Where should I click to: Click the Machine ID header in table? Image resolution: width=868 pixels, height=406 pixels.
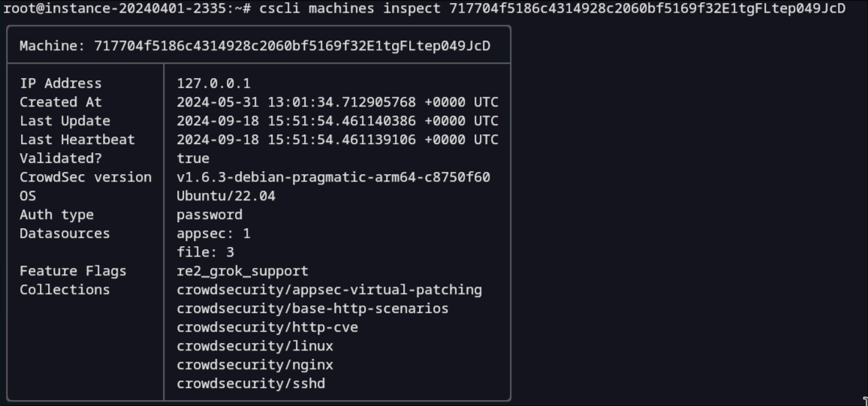pyautogui.click(x=255, y=46)
